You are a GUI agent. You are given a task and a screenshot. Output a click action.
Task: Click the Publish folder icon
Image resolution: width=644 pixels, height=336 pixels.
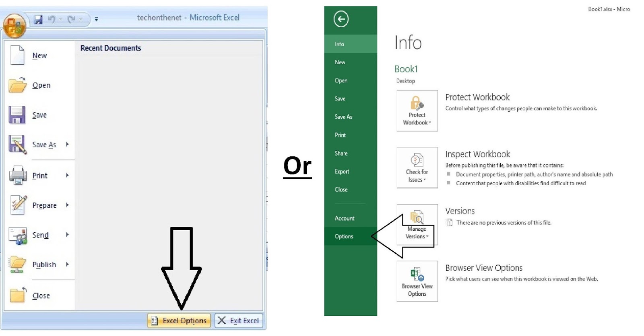[18, 264]
